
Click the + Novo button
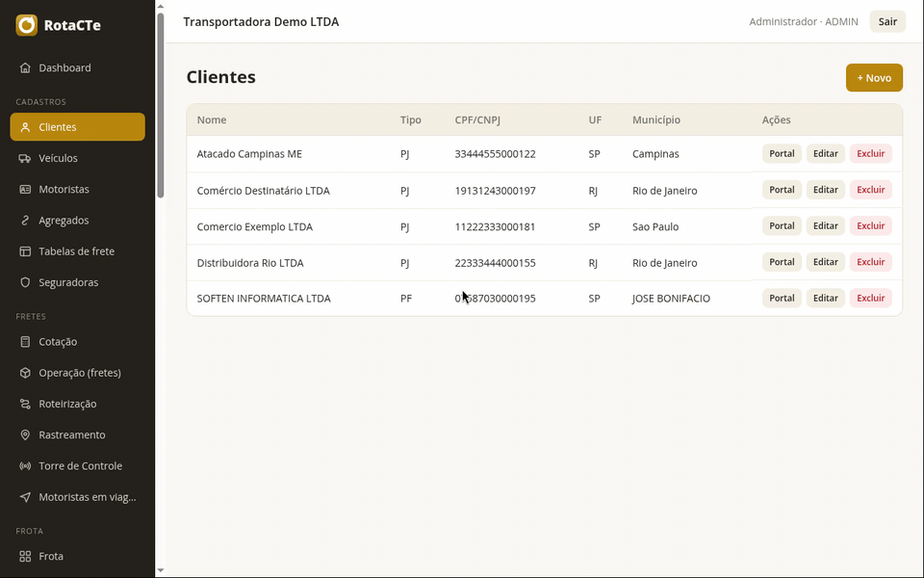point(874,78)
